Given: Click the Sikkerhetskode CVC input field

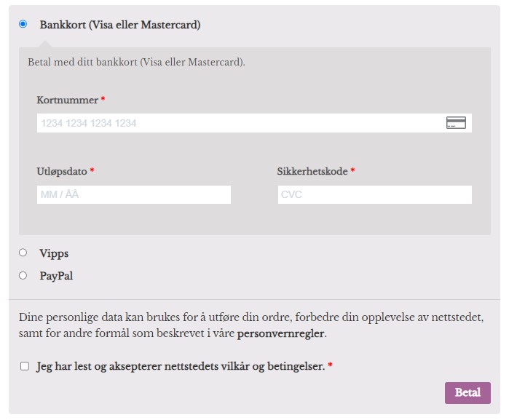Looking at the screenshot, I should [374, 194].
